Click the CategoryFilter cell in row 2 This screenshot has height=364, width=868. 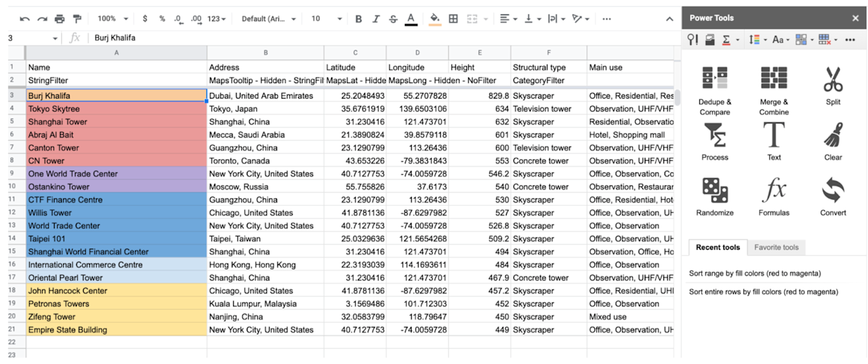pyautogui.click(x=549, y=81)
